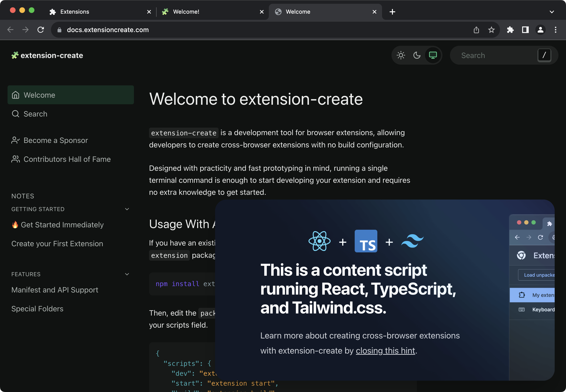This screenshot has width=566, height=392.
Task: Focus the header Search field
Action: 504,55
